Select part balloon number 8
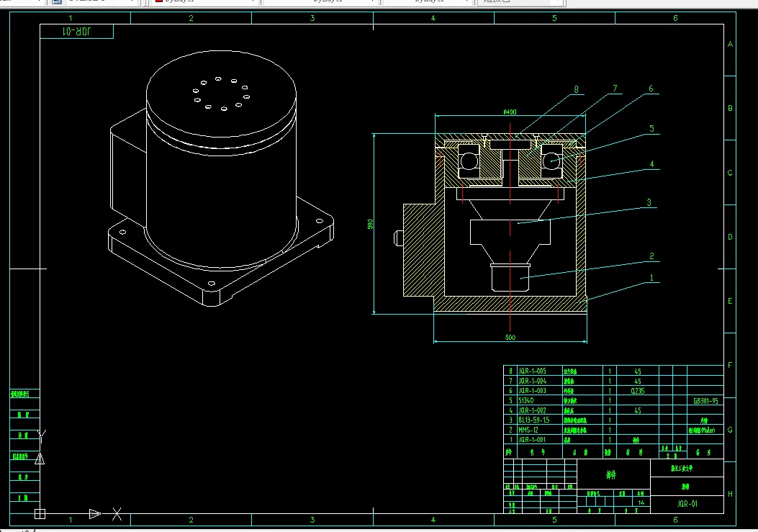 pos(576,89)
